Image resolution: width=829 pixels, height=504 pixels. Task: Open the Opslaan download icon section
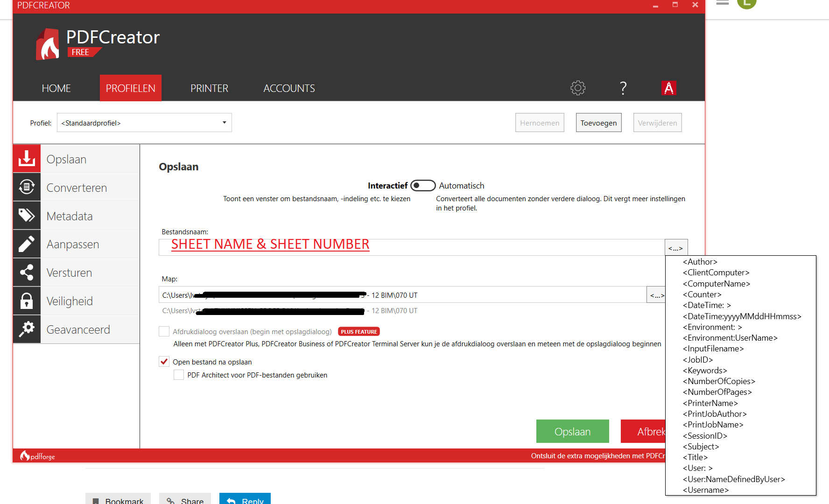[x=27, y=159]
